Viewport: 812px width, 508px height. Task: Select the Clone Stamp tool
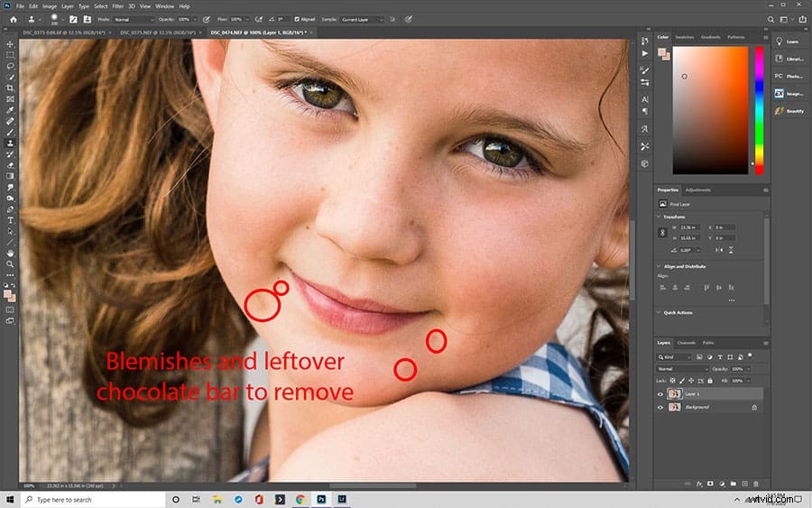coord(10,143)
